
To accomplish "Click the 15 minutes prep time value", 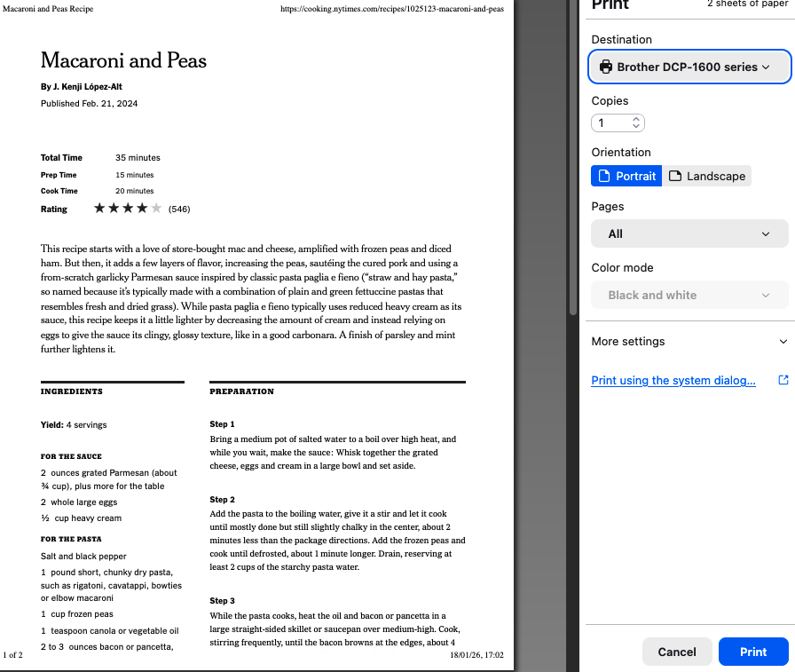I will (134, 175).
